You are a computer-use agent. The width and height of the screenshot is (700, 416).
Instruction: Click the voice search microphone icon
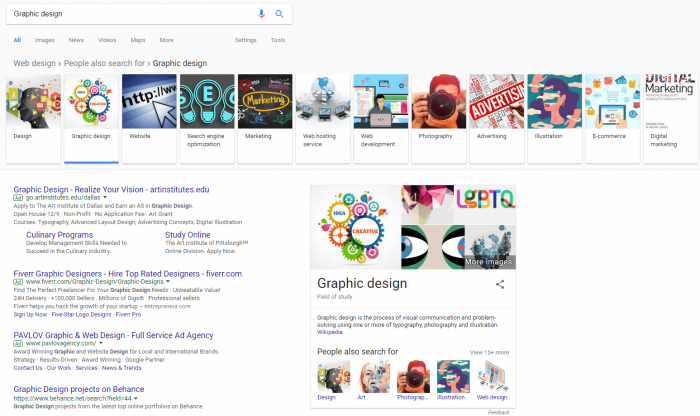point(262,14)
